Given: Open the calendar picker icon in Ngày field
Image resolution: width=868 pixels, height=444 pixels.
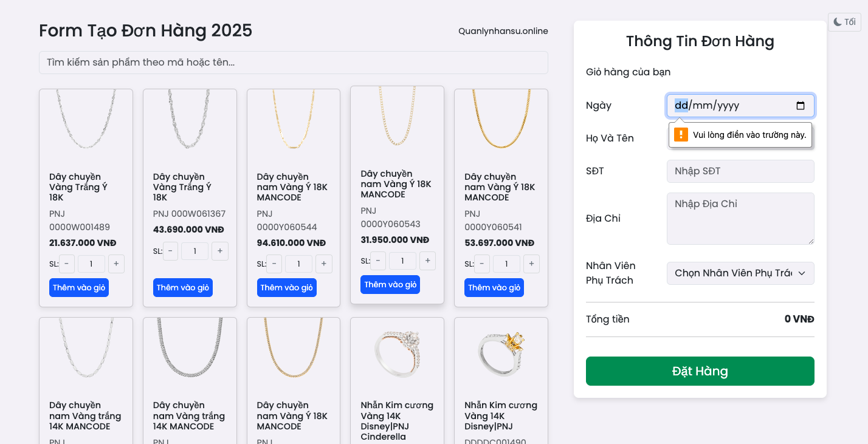Looking at the screenshot, I should point(801,106).
